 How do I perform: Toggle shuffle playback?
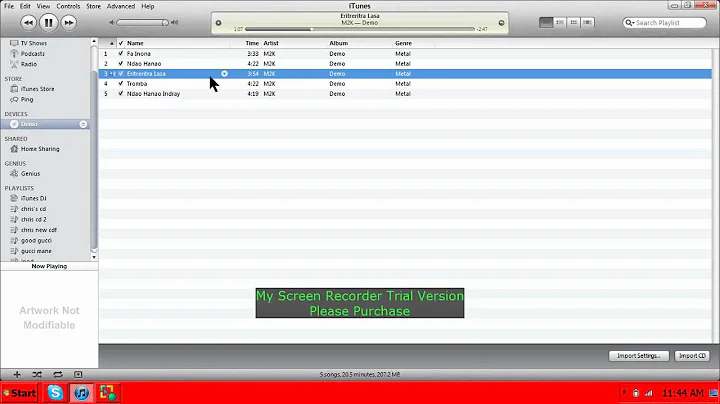[37, 375]
